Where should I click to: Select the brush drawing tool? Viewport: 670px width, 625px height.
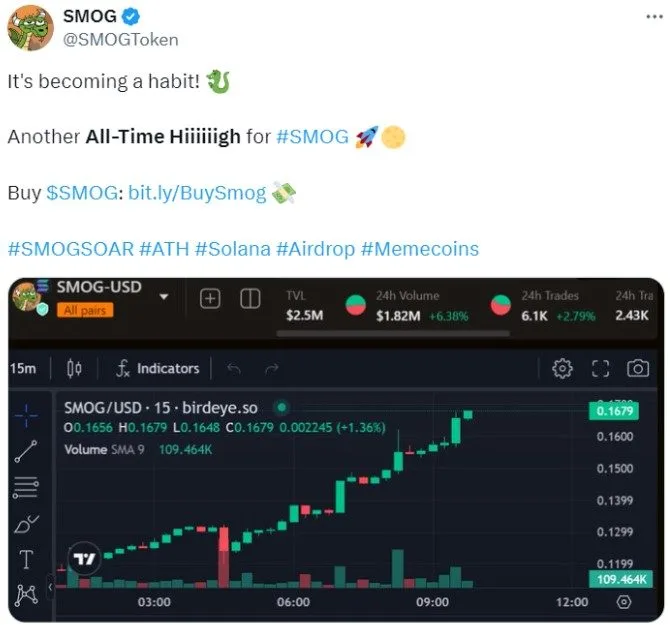tap(26, 523)
